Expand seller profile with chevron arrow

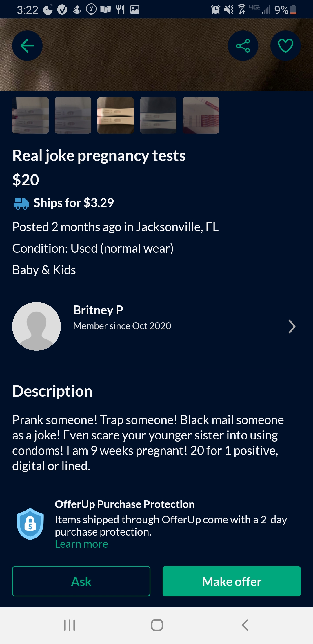click(292, 327)
